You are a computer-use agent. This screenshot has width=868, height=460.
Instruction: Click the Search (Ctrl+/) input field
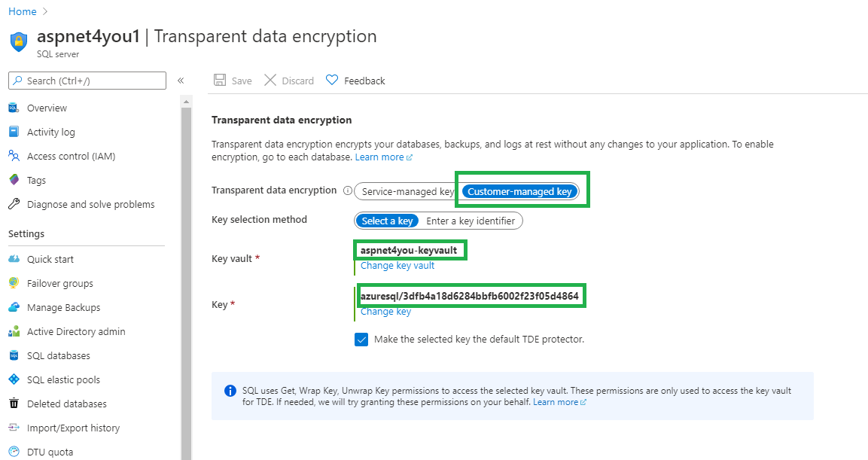pyautogui.click(x=87, y=81)
